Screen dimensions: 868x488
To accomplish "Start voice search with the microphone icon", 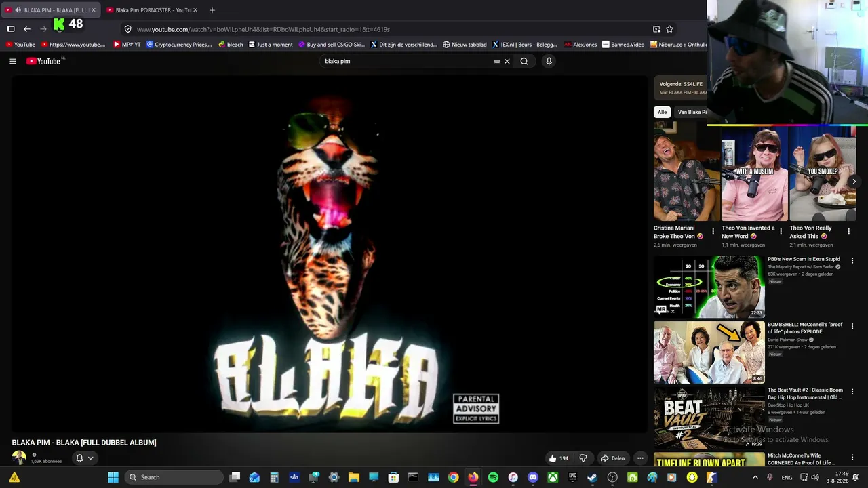I will point(549,61).
